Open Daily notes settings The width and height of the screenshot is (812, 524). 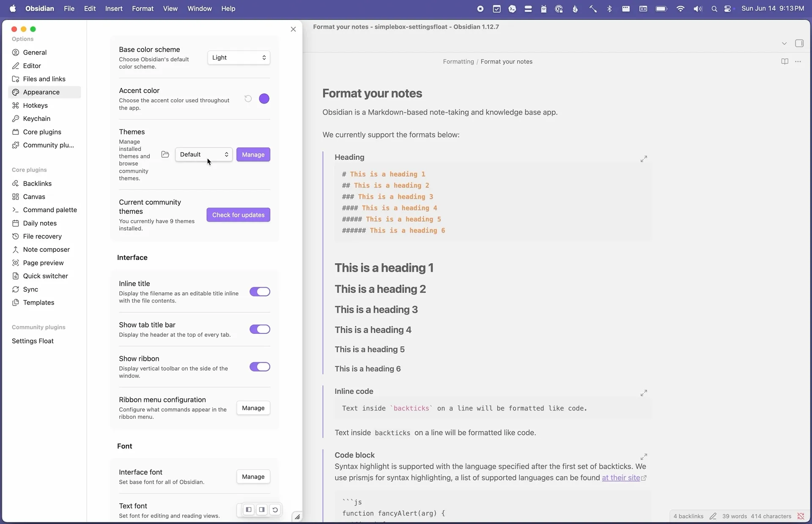coord(44,223)
